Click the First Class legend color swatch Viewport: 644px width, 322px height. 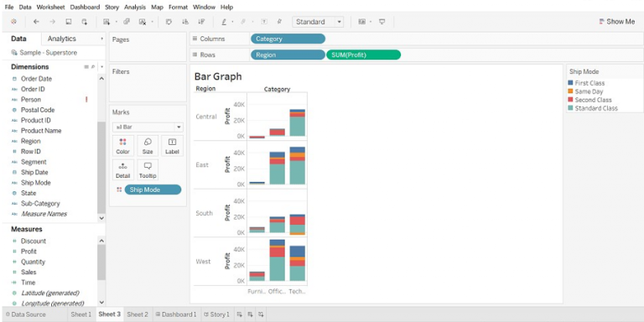(x=570, y=83)
